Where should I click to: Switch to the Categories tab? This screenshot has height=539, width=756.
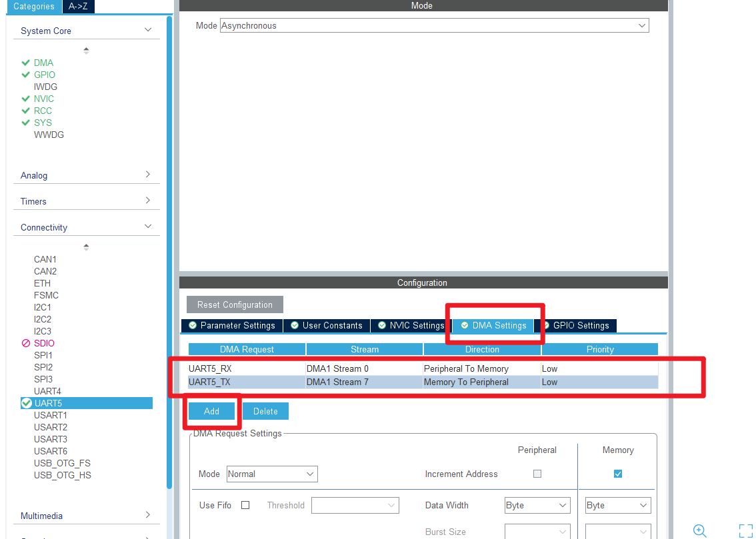34,6
